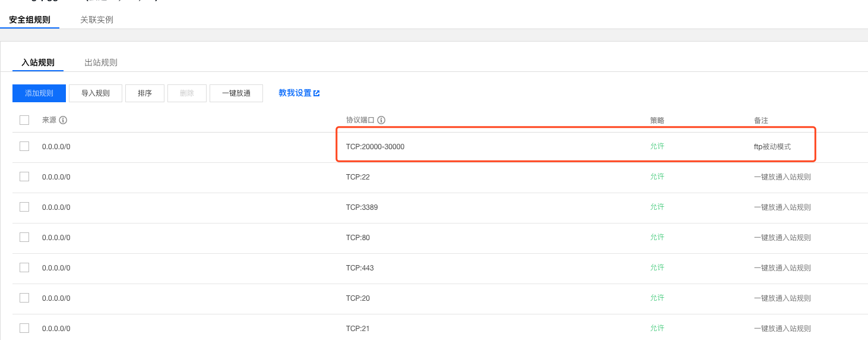Click the 排序 button
868x340 pixels.
(145, 93)
